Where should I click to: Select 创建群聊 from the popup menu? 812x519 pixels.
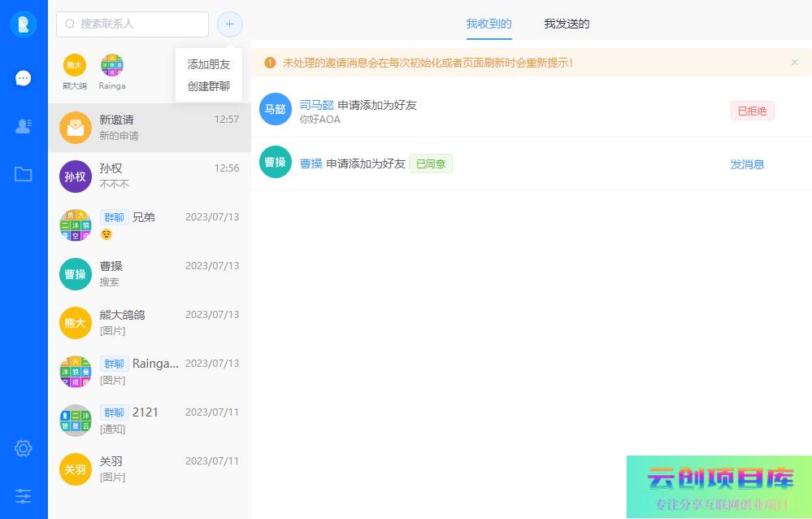point(209,86)
